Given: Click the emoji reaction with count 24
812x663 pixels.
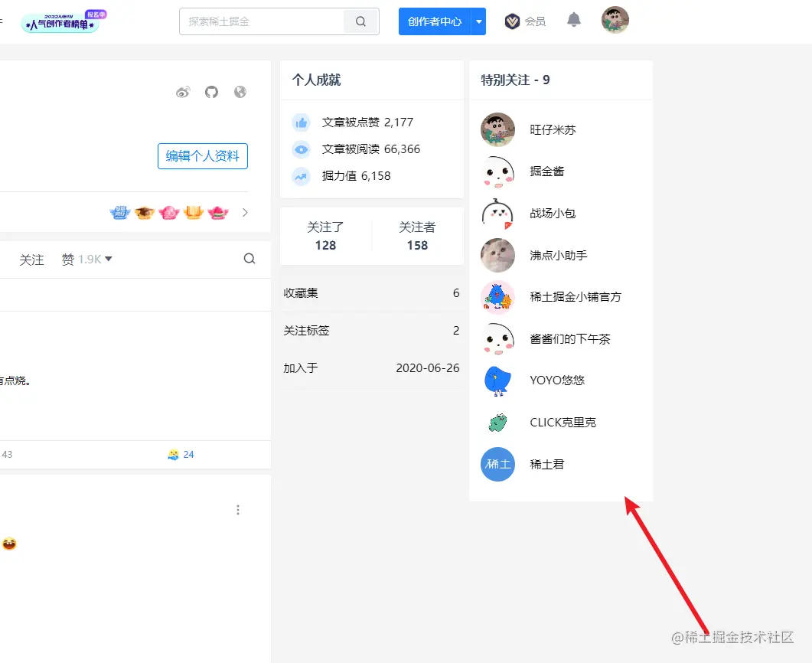Looking at the screenshot, I should (x=181, y=454).
